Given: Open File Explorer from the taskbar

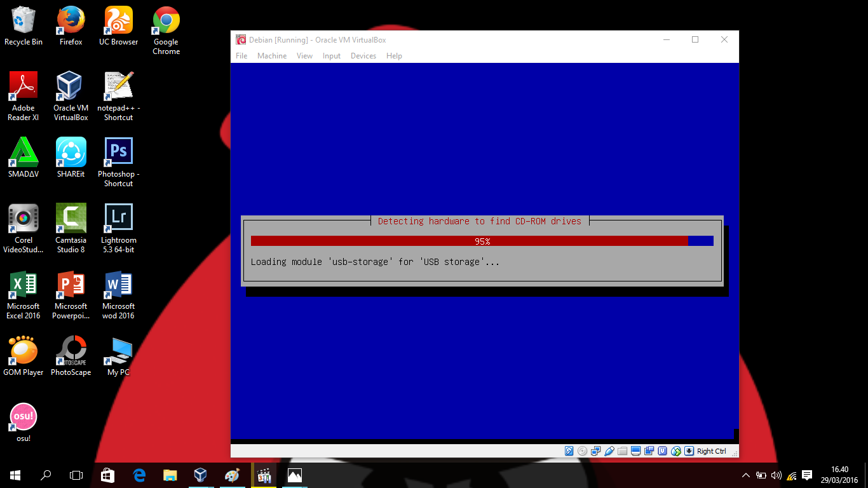Looking at the screenshot, I should [170, 475].
